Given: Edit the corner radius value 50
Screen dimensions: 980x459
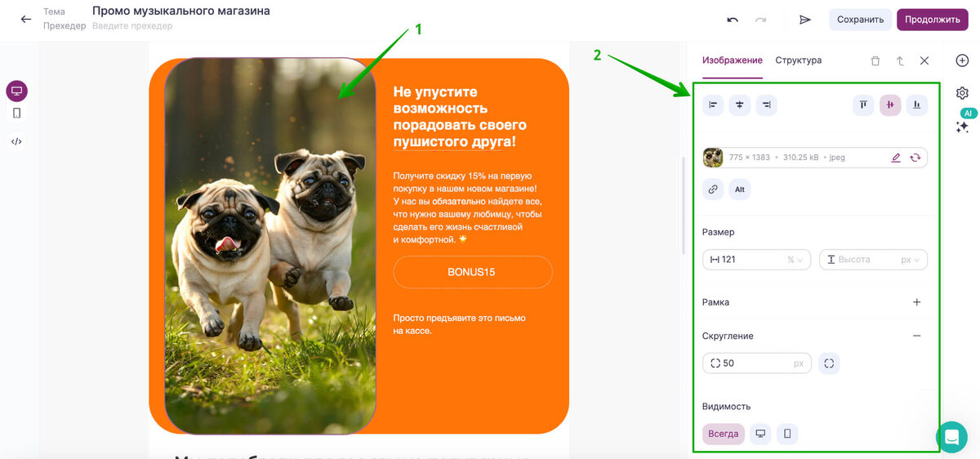Looking at the screenshot, I should (x=756, y=363).
